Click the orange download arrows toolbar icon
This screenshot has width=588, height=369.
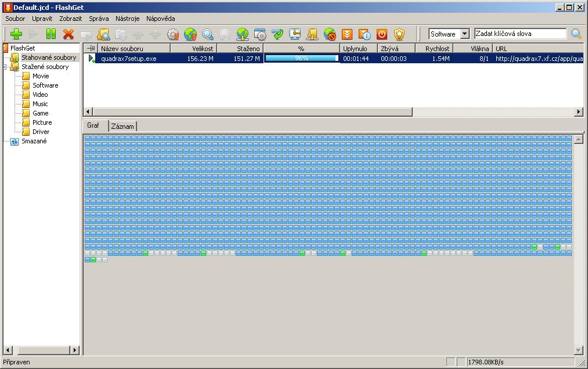tap(347, 34)
